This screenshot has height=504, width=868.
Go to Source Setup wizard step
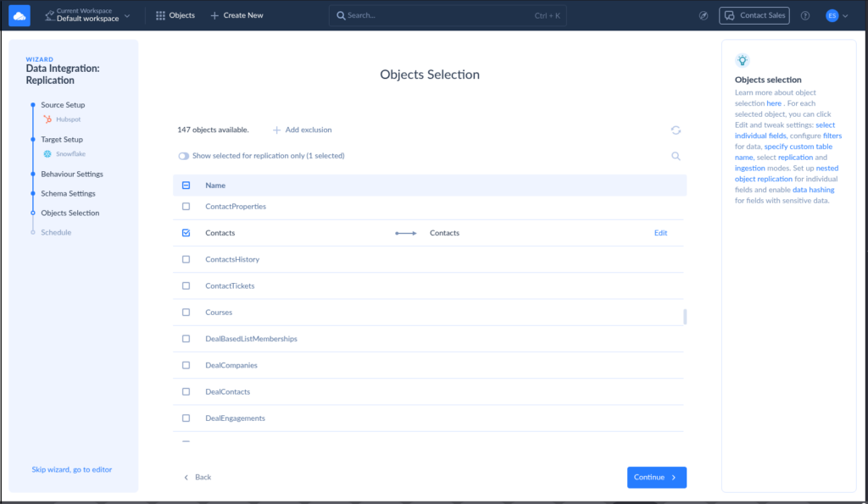[x=63, y=105]
